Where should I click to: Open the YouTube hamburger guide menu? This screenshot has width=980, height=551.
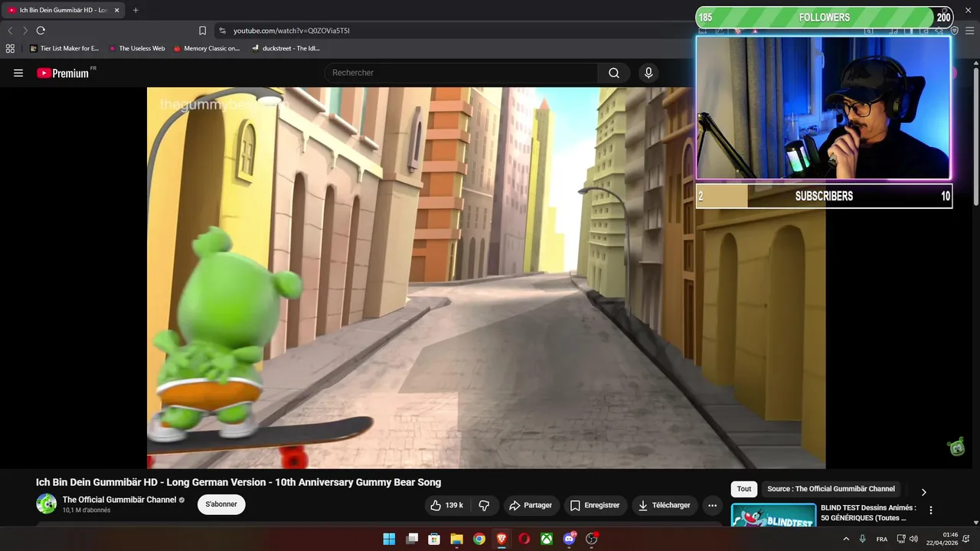click(18, 73)
